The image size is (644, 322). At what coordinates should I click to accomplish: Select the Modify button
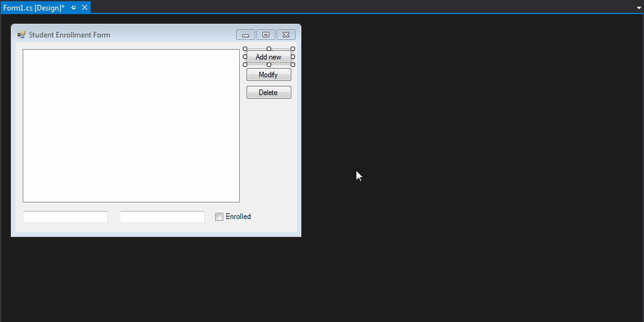269,75
